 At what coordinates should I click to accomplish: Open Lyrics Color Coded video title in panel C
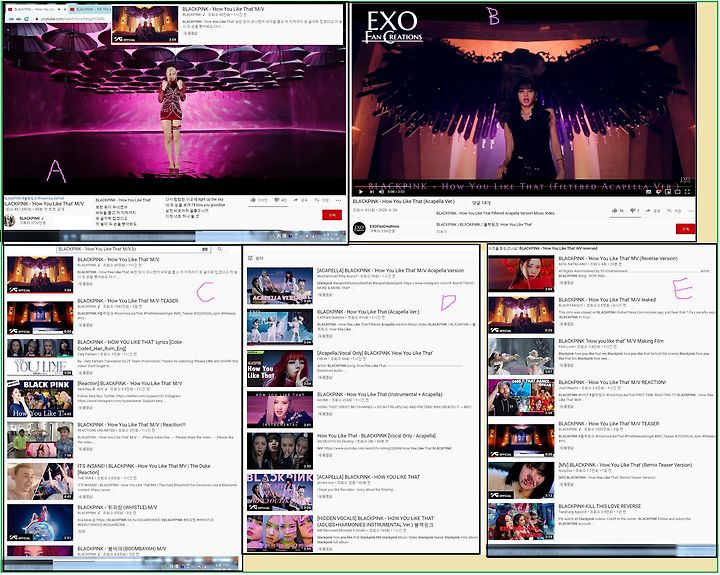130,345
